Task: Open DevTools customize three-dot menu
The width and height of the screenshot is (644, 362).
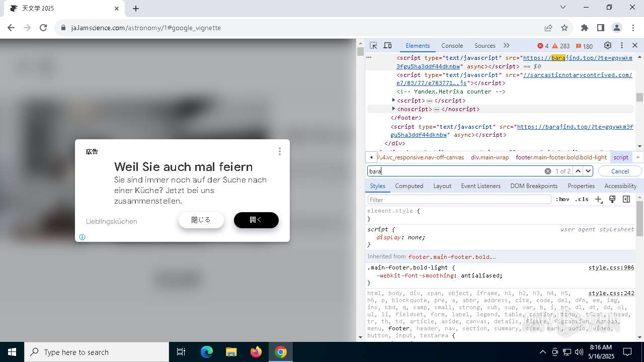Action: click(x=622, y=45)
